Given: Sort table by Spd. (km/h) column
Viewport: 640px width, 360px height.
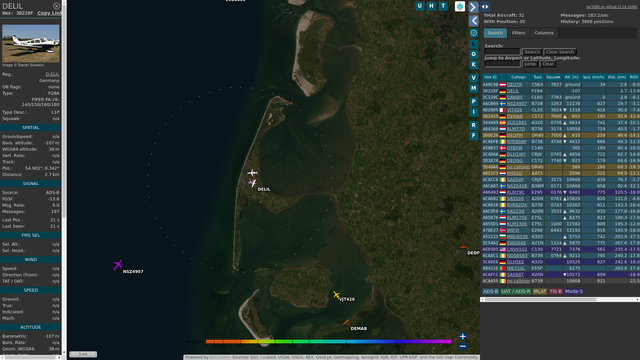Looking at the screenshot, I should point(593,77).
